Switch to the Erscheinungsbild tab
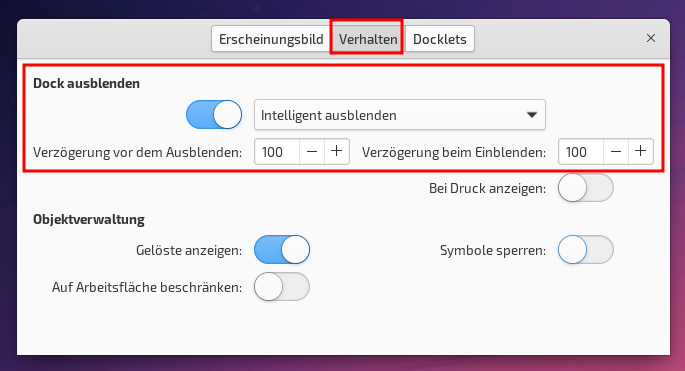The height and width of the screenshot is (371, 685). [271, 39]
